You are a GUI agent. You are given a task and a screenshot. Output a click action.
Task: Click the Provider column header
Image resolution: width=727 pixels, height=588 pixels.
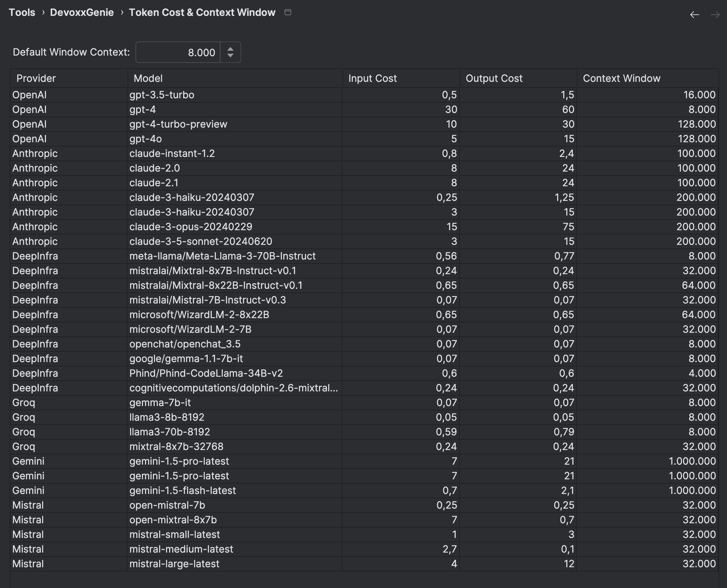coord(36,78)
